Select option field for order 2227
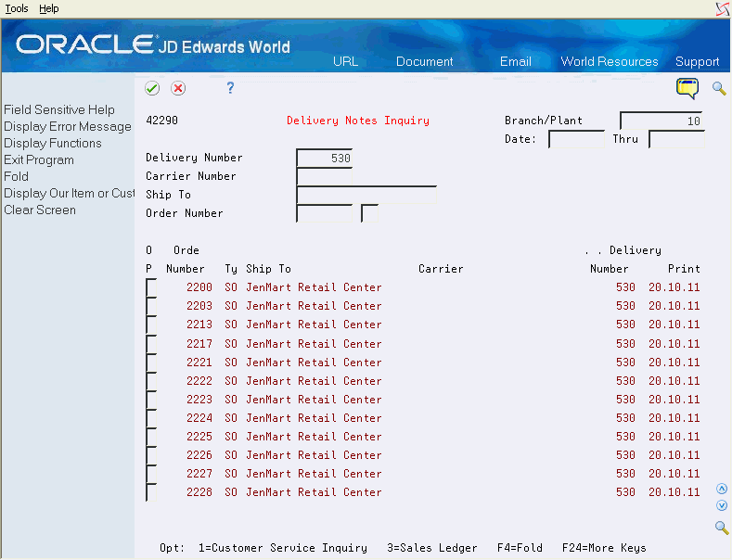Viewport: 732px width, 560px height. (151, 474)
